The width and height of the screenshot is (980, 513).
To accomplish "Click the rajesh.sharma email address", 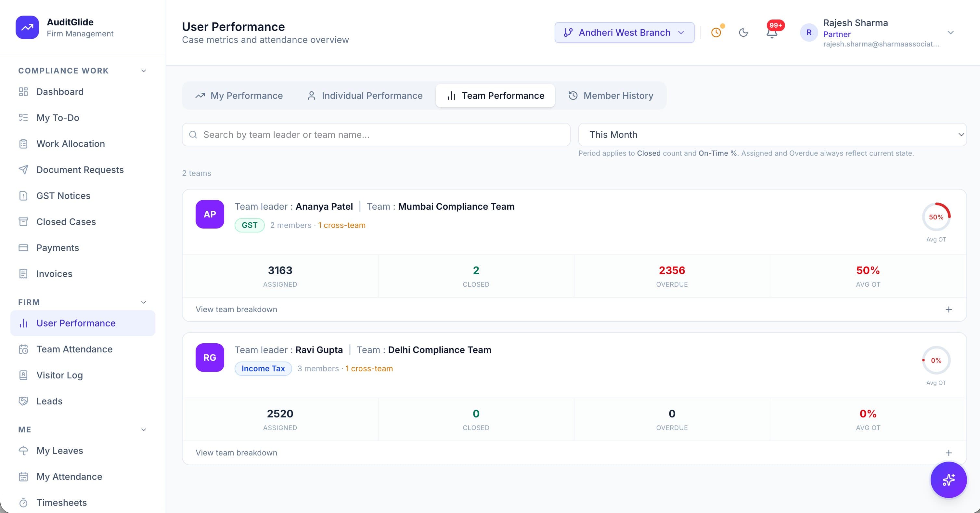I will click(x=881, y=44).
